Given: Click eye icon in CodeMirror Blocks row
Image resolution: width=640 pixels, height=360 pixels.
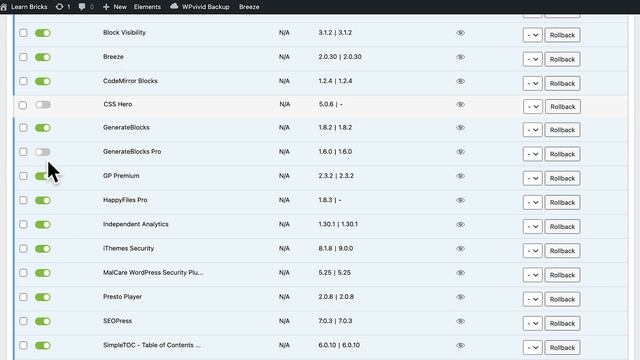Looking at the screenshot, I should (460, 81).
